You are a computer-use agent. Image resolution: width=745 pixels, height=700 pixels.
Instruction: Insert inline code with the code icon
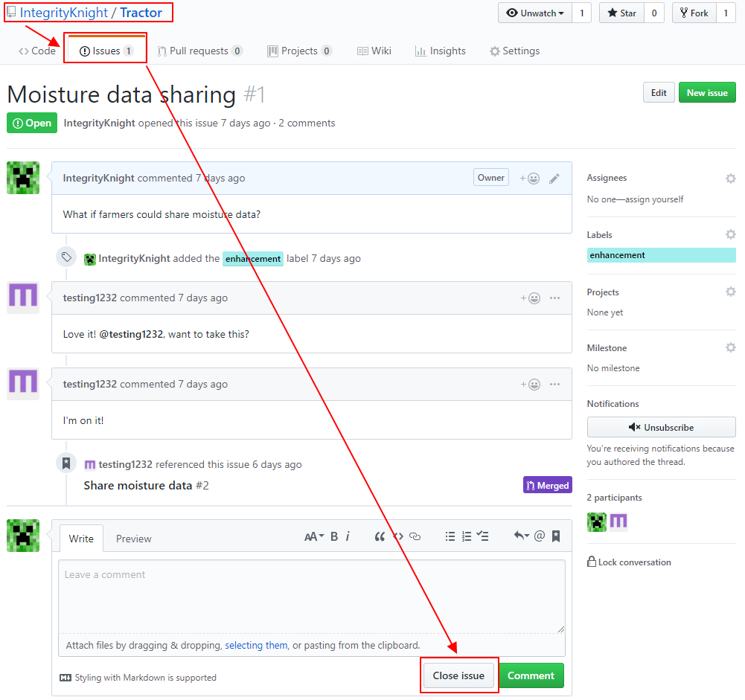[397, 536]
